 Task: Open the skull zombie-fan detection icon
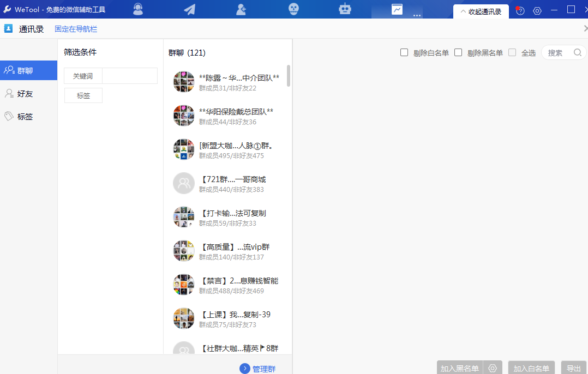click(x=293, y=9)
